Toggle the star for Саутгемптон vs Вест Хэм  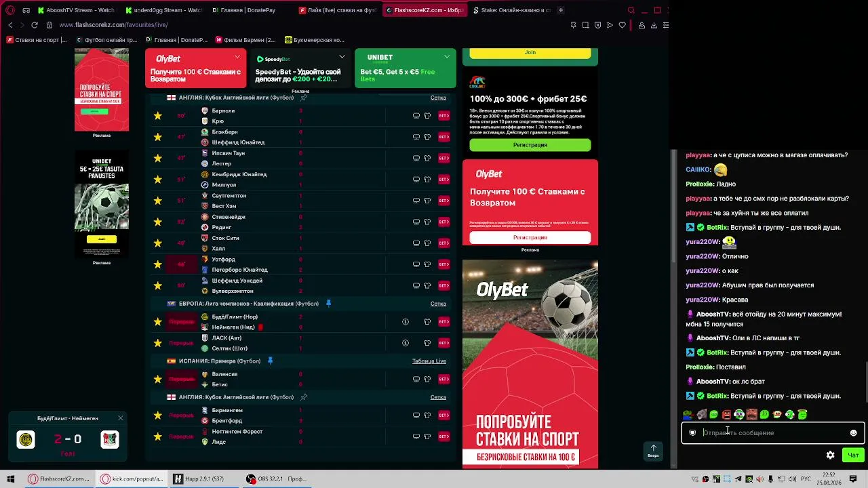[x=158, y=201]
